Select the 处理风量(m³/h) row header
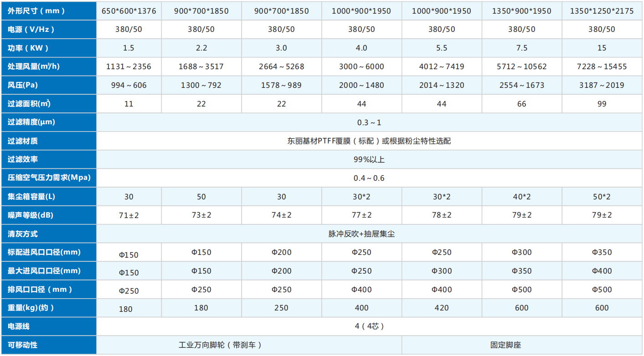644x356 pixels. (48, 66)
